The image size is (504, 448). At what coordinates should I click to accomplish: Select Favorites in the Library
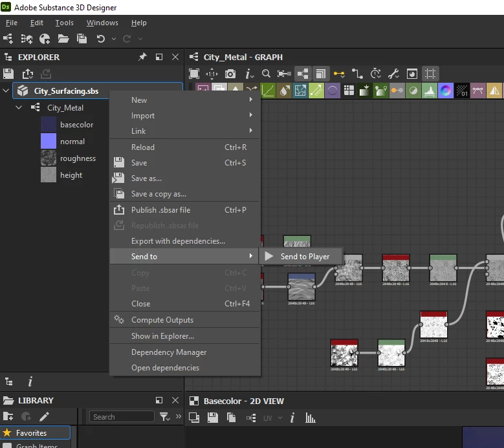point(35,433)
